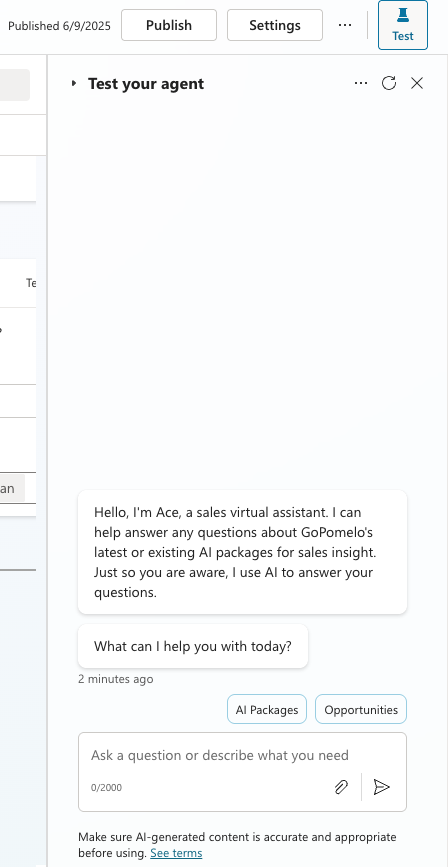Screen dimensions: 448x867
Task: Click the '0/2000' character counter
Action: [106, 787]
